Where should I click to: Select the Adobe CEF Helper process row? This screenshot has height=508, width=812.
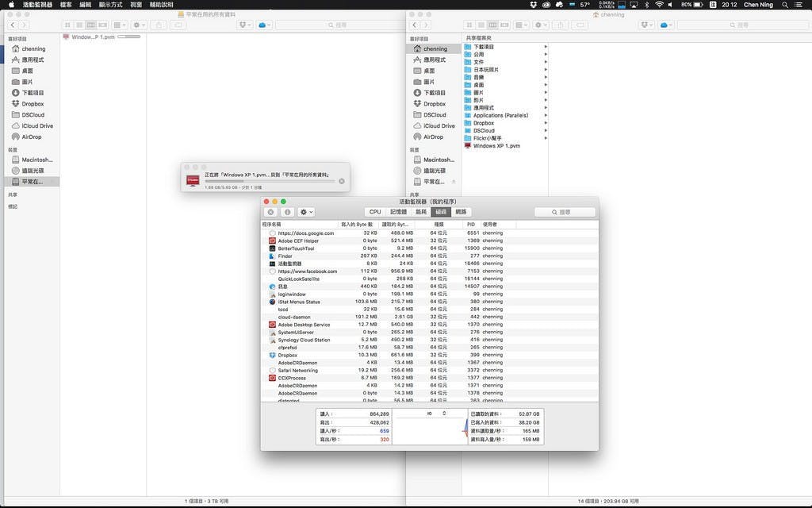429,241
